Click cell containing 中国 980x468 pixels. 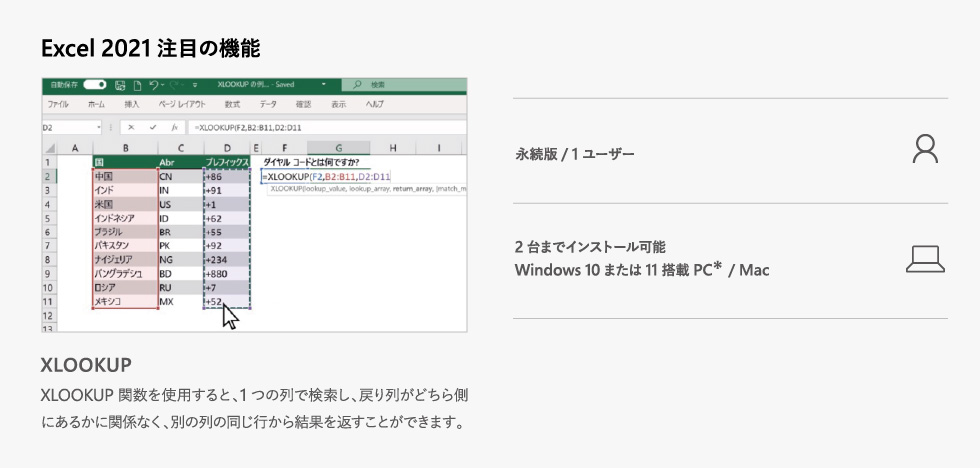[x=125, y=177]
